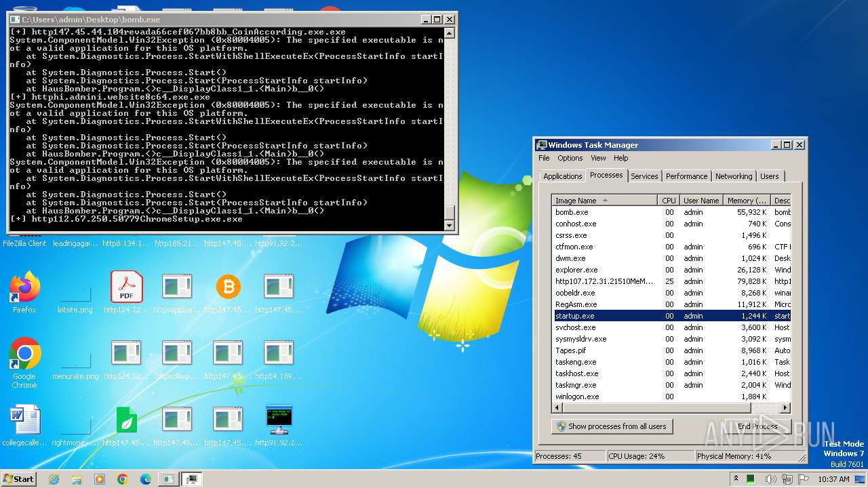This screenshot has width=868, height=488.
Task: Select the bomb.exe process row
Action: click(671, 212)
